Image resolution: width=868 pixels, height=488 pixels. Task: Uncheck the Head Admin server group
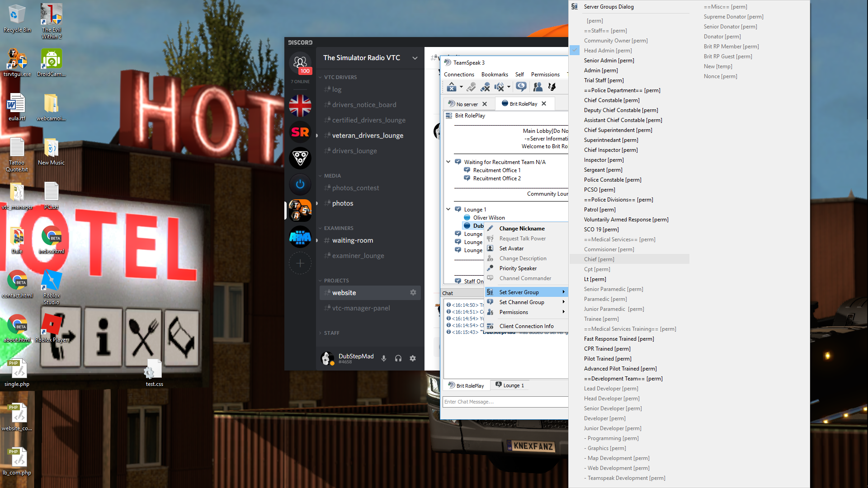[575, 51]
